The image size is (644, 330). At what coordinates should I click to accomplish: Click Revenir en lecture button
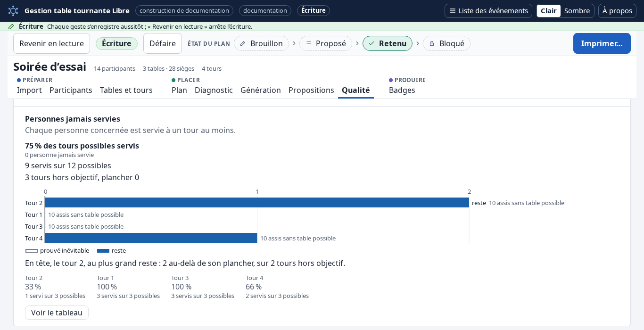coord(51,43)
